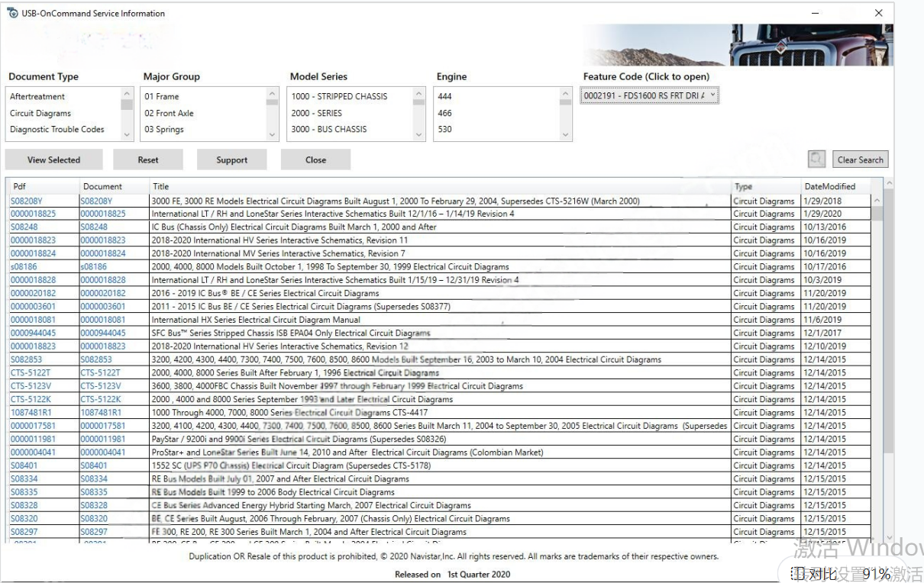This screenshot has height=583, width=924.
Task: Choose 3000 - BUS CHASSIS model series
Action: pyautogui.click(x=328, y=129)
